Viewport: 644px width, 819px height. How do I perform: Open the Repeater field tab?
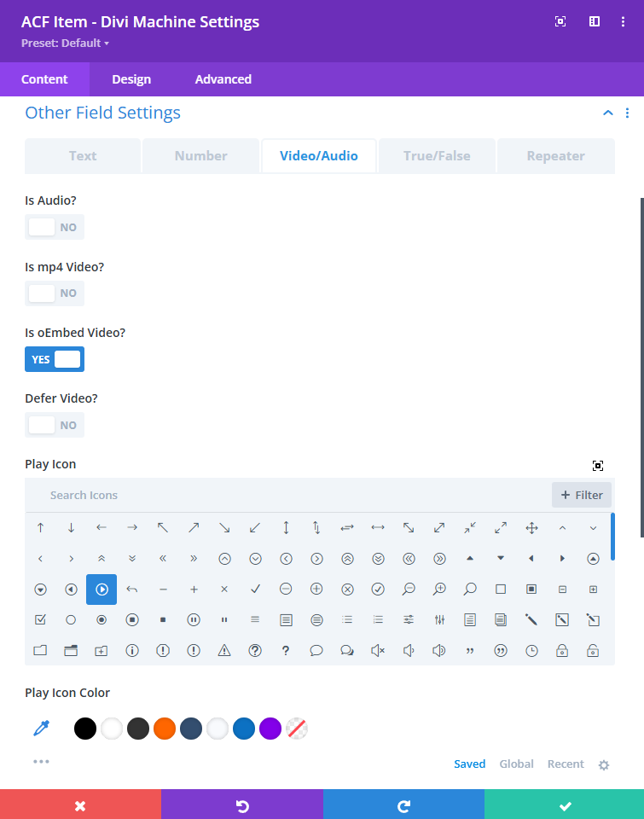[x=555, y=156]
